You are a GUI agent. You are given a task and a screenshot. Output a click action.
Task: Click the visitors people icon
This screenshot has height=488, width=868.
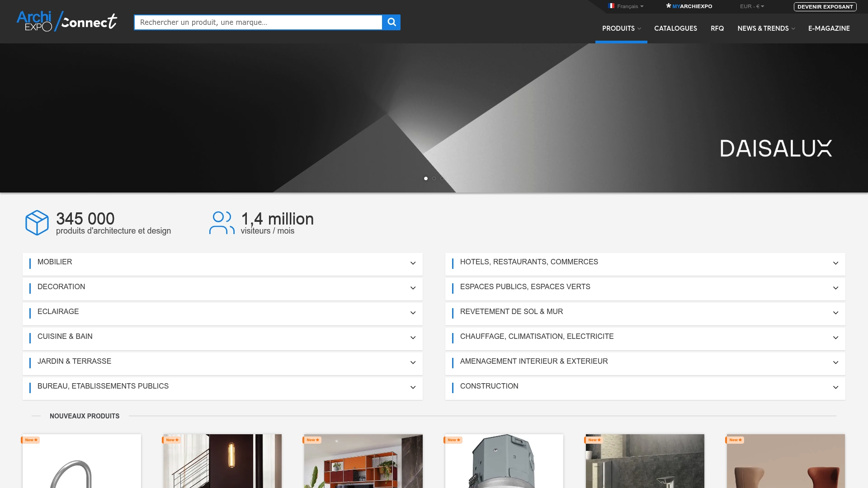pos(222,223)
